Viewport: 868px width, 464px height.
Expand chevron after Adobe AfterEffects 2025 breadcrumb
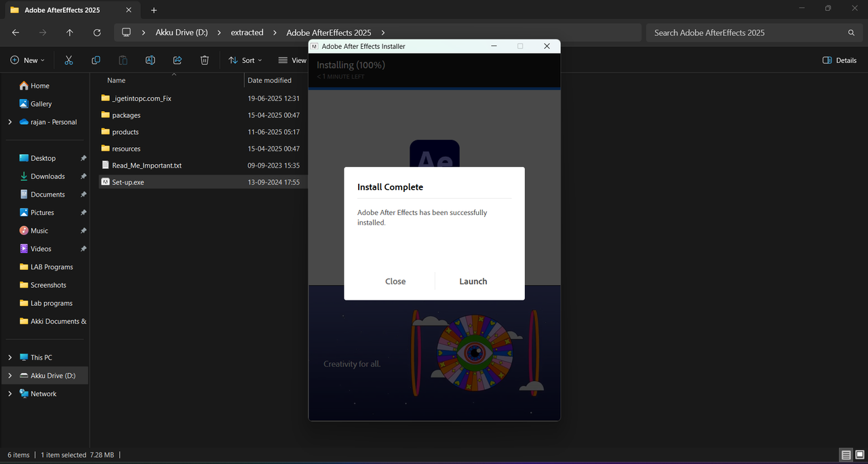(x=383, y=33)
